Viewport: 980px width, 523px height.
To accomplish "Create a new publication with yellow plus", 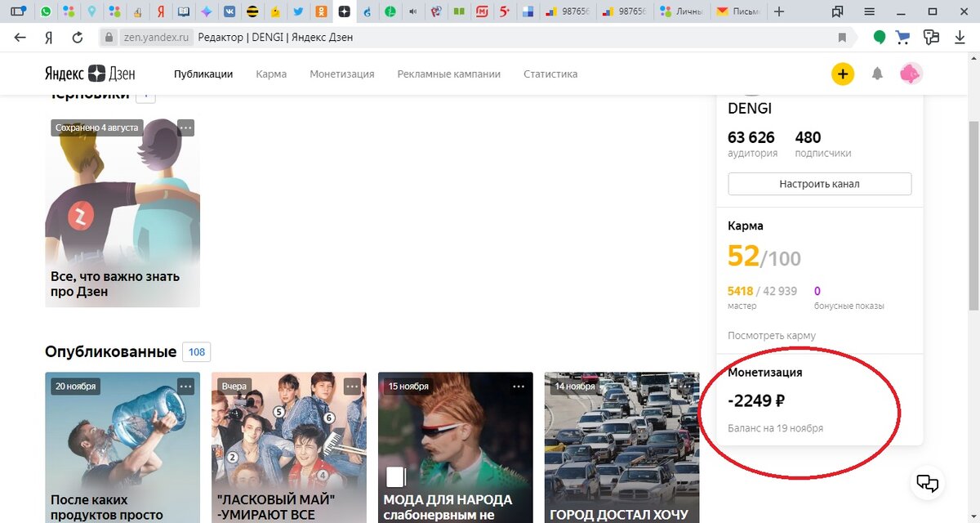I will pos(843,74).
